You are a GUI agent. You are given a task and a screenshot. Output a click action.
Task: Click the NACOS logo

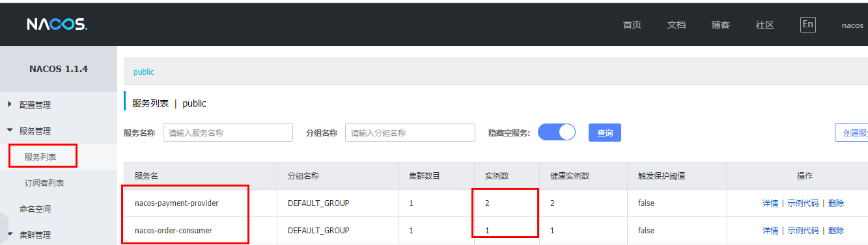pos(57,25)
